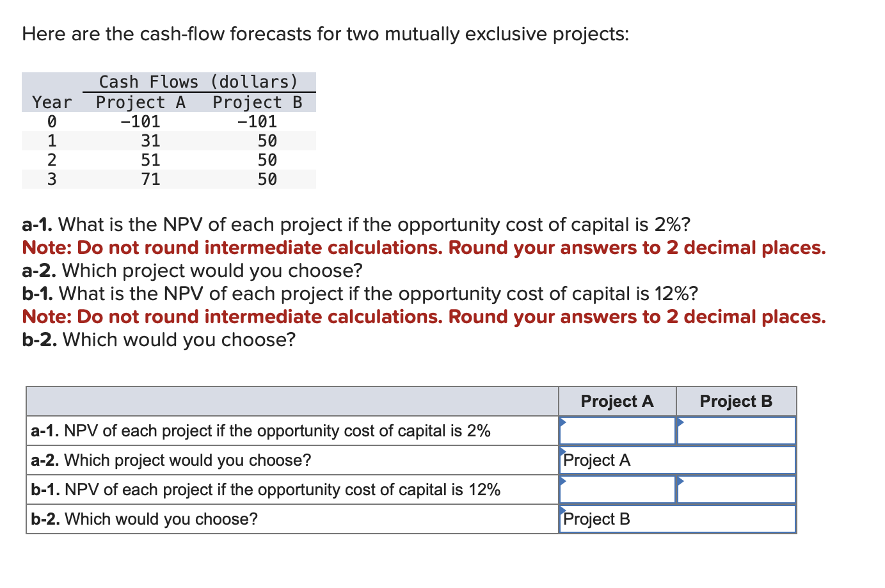Open the Project B NPV dropdown in row b-1

[x=735, y=489]
